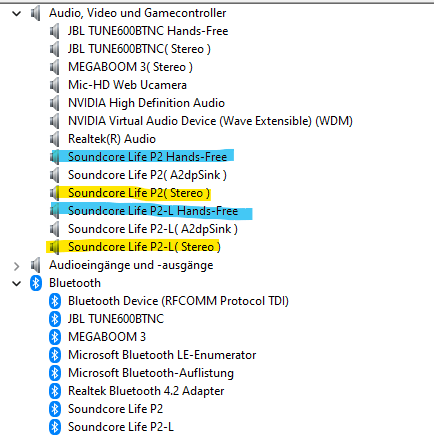Click speaker icon of NVIDIA High Definition Audio

[54, 103]
